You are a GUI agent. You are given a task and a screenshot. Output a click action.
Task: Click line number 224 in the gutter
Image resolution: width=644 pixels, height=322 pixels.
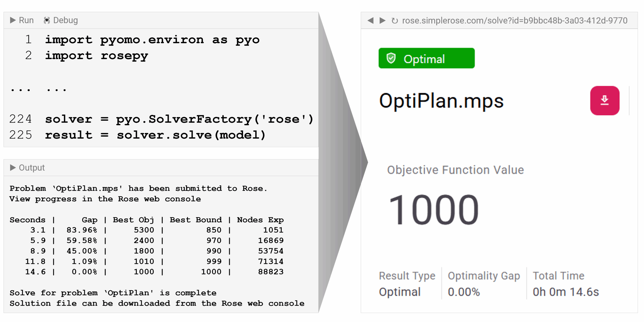point(21,119)
